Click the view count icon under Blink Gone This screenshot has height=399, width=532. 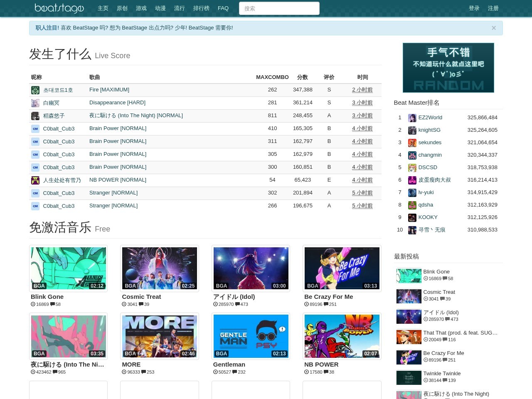(x=33, y=304)
